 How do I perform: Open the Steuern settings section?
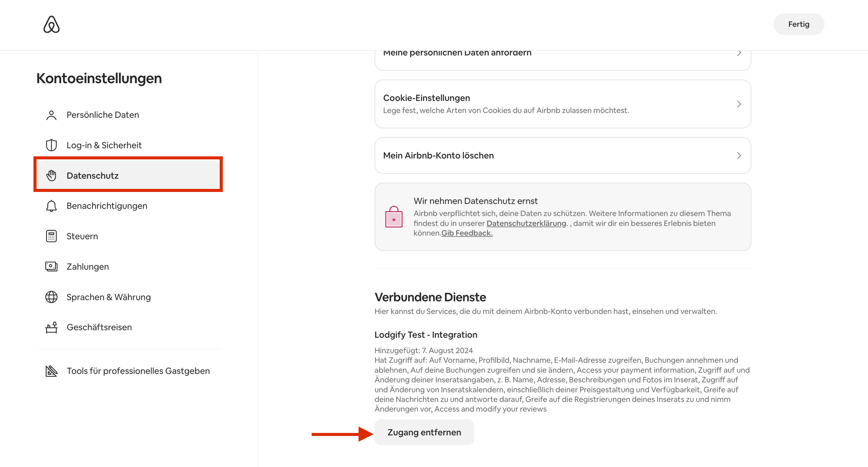[82, 236]
